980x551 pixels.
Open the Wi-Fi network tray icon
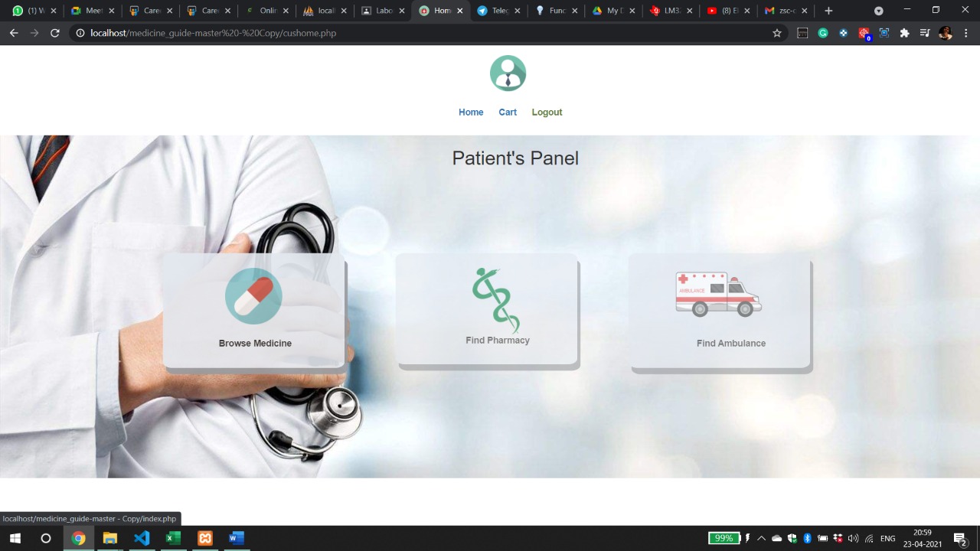[869, 538]
